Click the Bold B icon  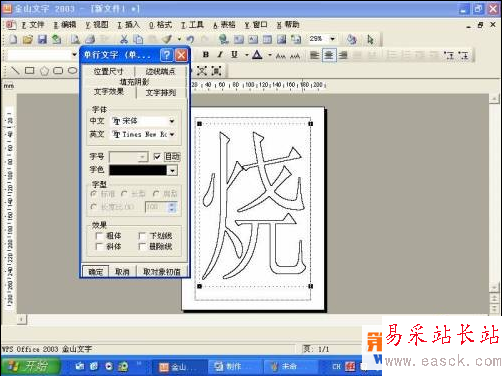coord(206,55)
